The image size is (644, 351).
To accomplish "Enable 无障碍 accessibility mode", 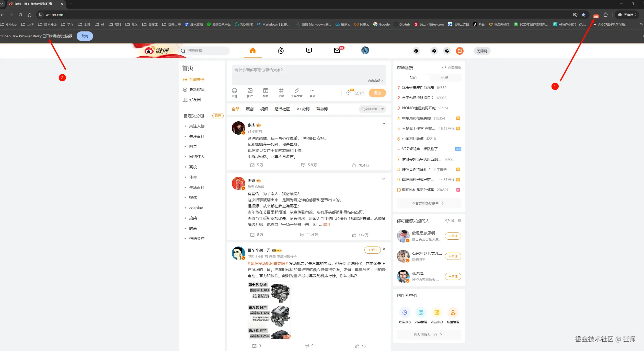I will (482, 51).
